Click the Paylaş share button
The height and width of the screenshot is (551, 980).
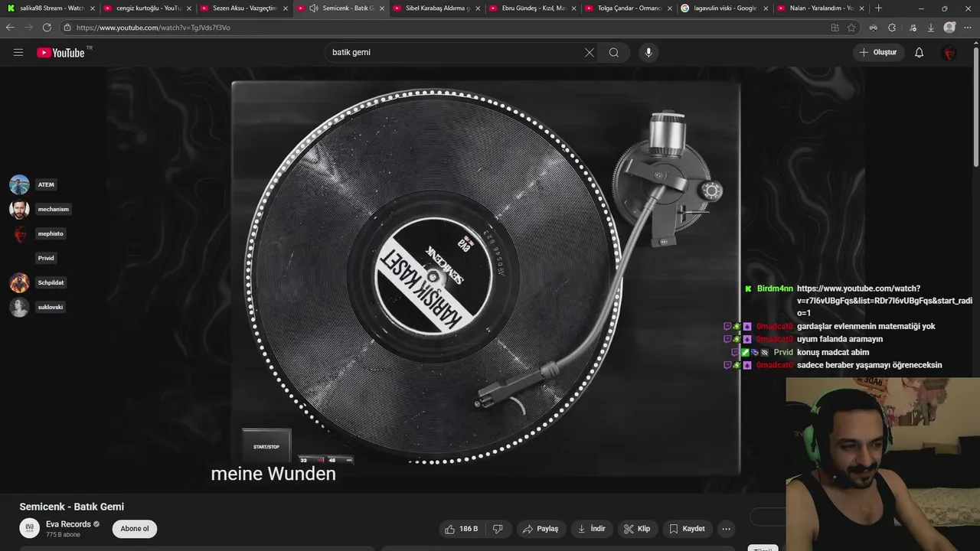tap(541, 529)
